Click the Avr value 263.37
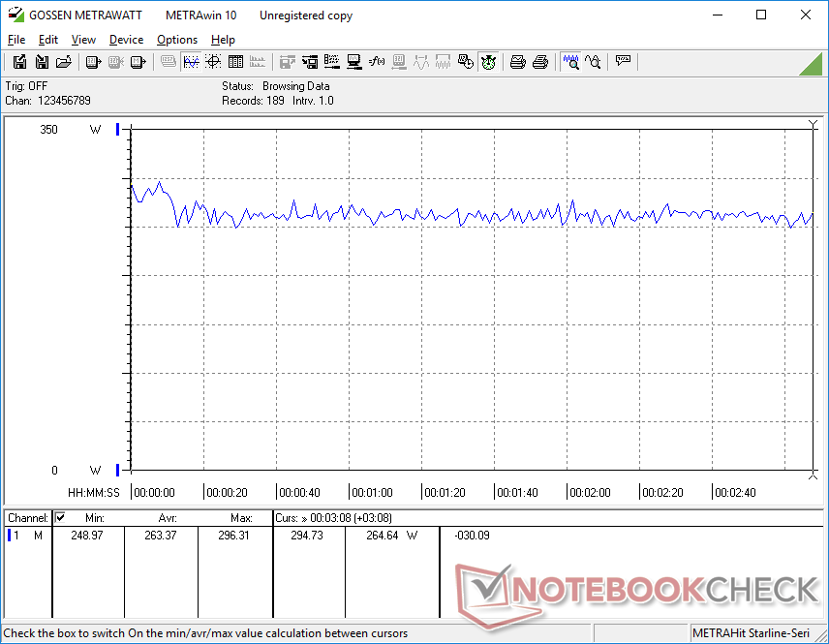 point(161,536)
